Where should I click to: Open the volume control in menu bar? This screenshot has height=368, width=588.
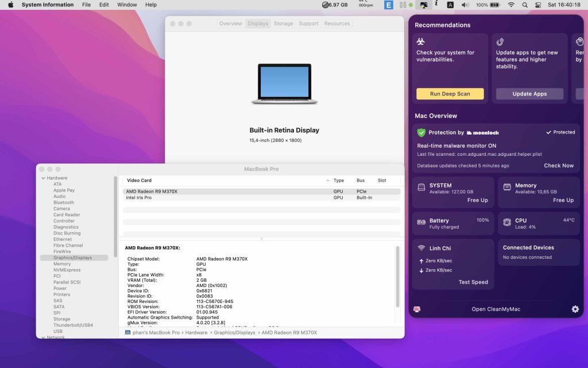(465, 5)
